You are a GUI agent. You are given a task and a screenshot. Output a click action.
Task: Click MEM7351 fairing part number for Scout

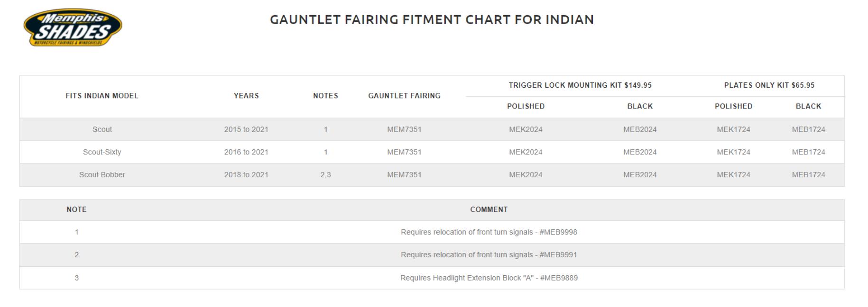[404, 129]
